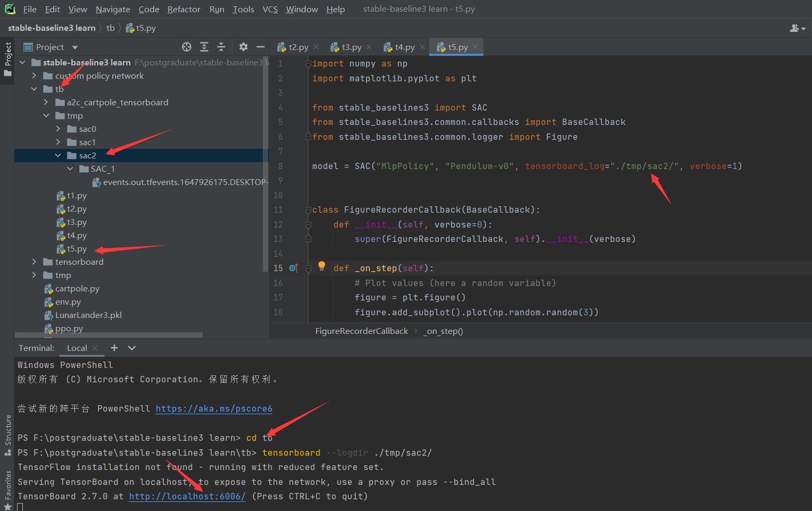Collapse the stable-baseline3 learn root folder

(22, 62)
